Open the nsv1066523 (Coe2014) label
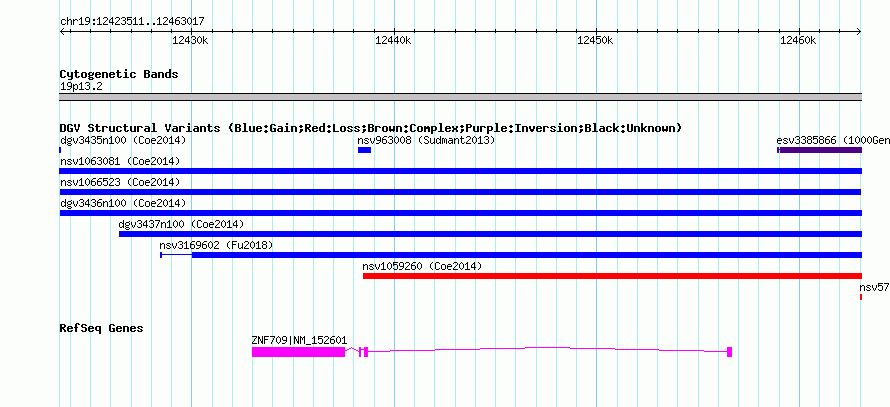The width and height of the screenshot is (890, 407). (120, 182)
